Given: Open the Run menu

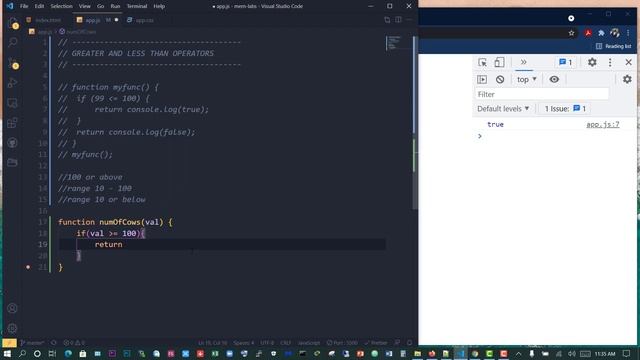Looking at the screenshot, I should pos(116,6).
